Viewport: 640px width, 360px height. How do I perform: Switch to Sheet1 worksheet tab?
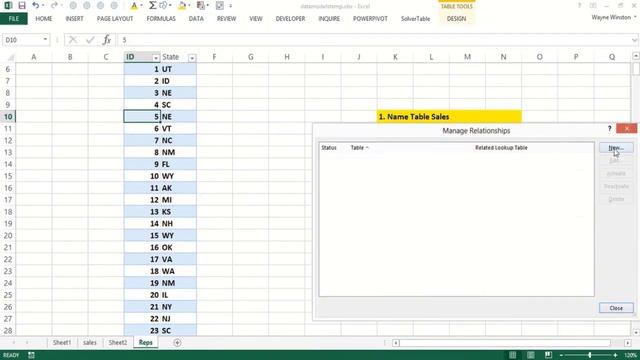click(62, 342)
